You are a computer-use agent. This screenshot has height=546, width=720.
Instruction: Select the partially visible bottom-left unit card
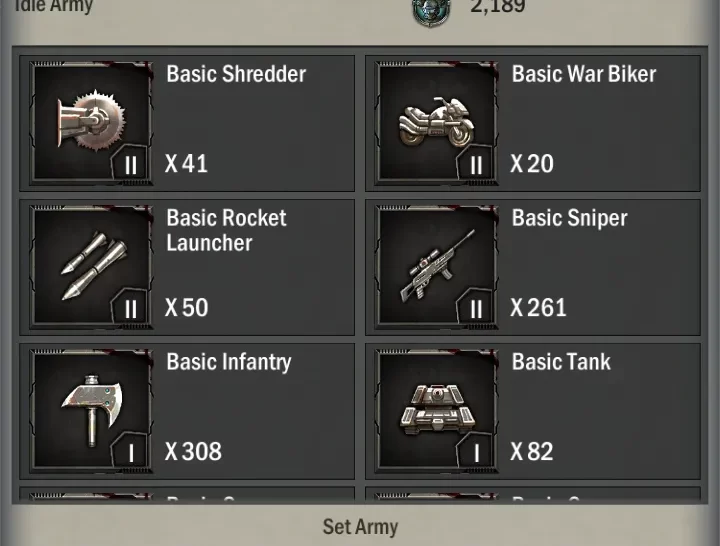pyautogui.click(x=187, y=495)
